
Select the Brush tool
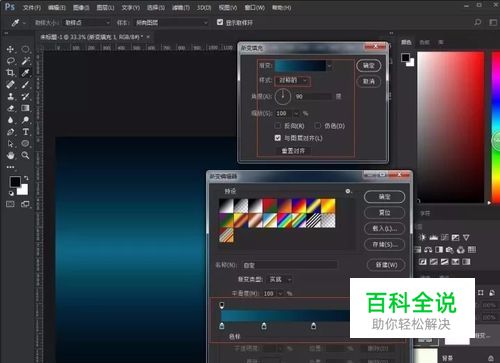coord(26,84)
